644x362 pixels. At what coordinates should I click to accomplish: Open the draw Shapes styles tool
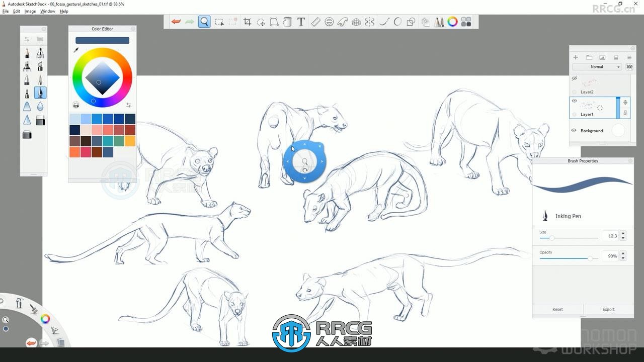tap(411, 22)
